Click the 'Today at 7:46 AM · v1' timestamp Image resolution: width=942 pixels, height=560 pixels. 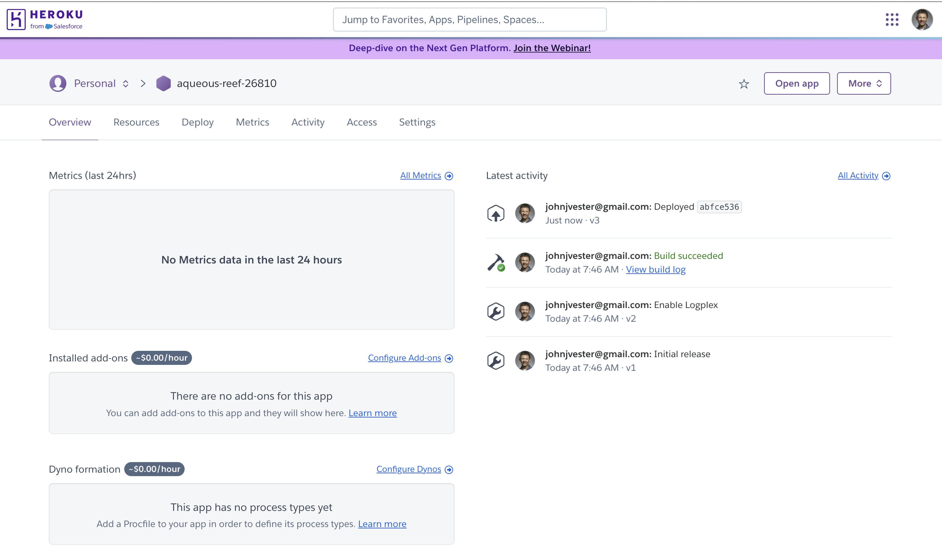tap(590, 367)
